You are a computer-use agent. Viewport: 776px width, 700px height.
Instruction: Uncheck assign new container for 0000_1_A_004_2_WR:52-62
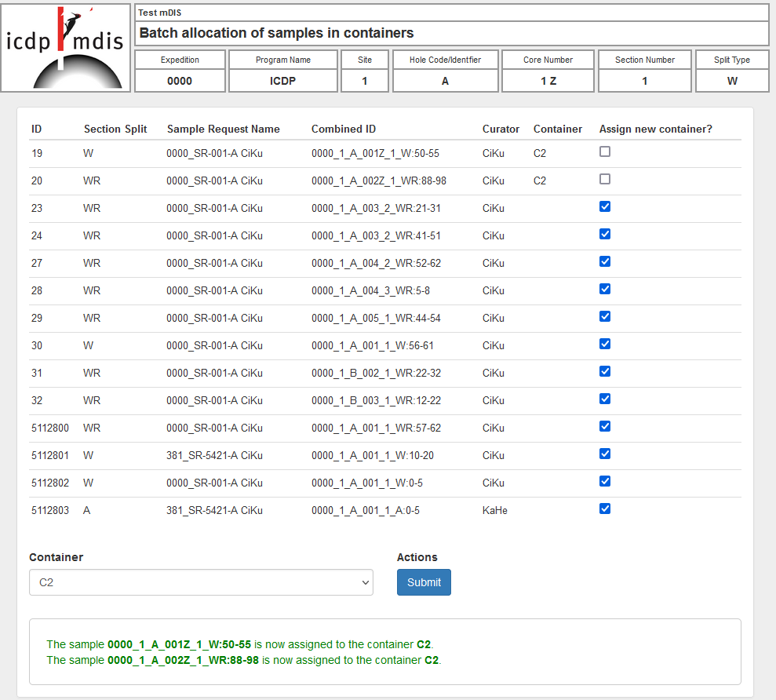pos(604,261)
